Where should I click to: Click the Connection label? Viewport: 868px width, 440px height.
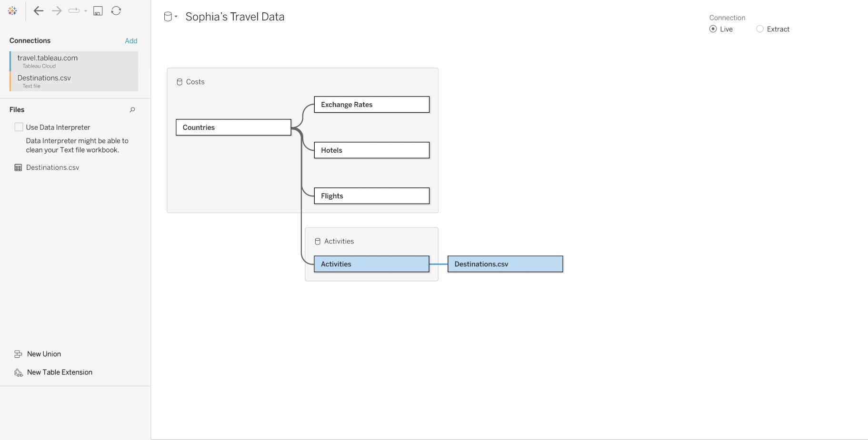(727, 18)
